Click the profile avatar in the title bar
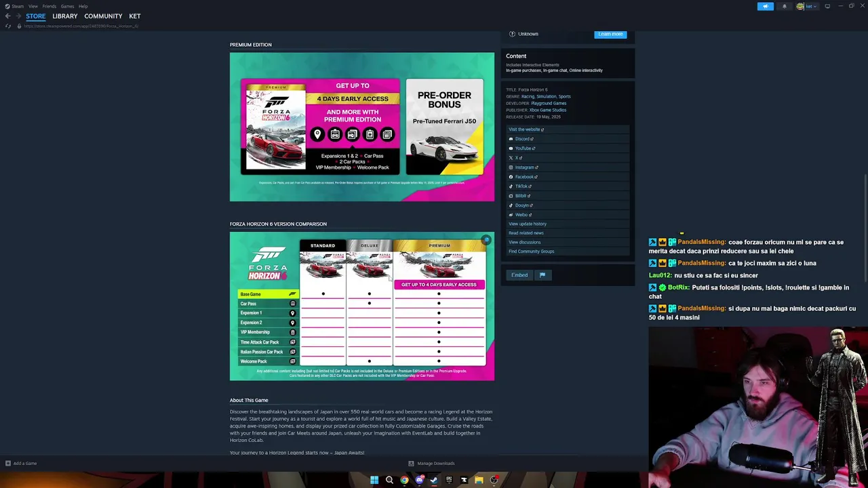Viewport: 868px width, 488px height. click(x=800, y=6)
